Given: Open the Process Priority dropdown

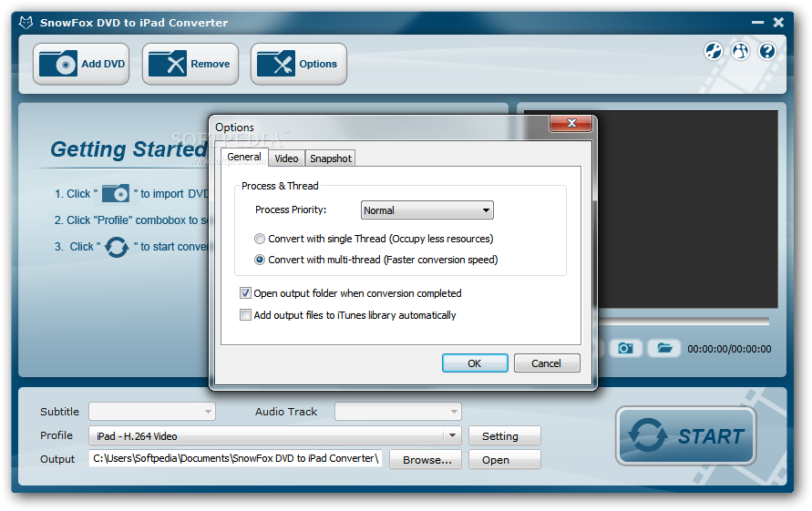Looking at the screenshot, I should (x=427, y=210).
